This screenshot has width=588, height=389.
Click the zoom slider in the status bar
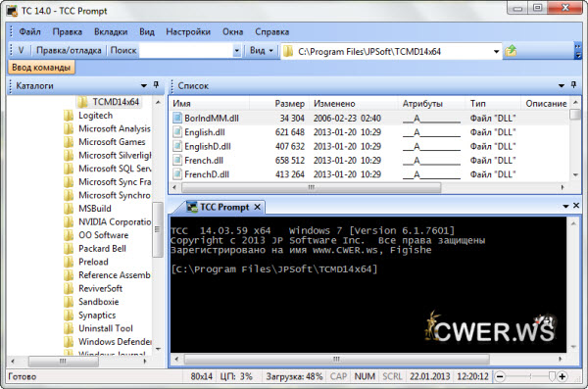pos(531,376)
